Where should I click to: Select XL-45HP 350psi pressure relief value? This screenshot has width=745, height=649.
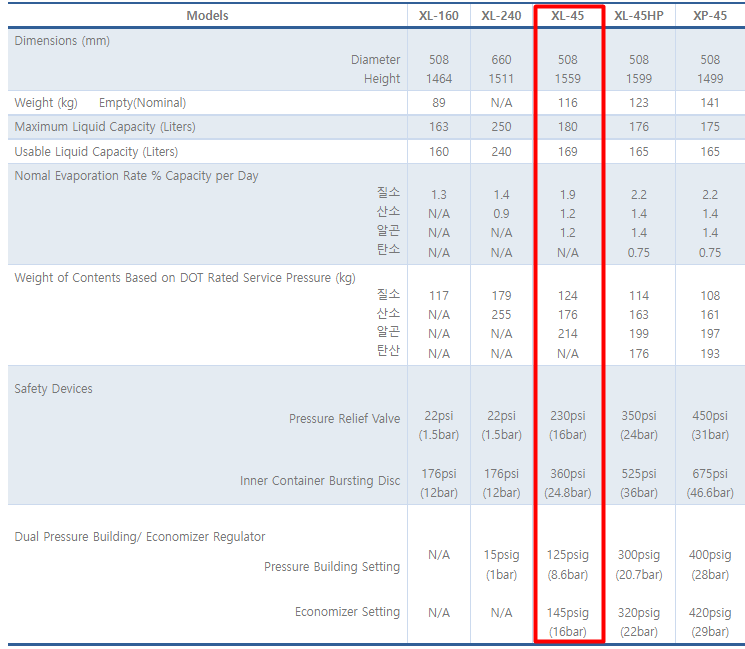(639, 416)
